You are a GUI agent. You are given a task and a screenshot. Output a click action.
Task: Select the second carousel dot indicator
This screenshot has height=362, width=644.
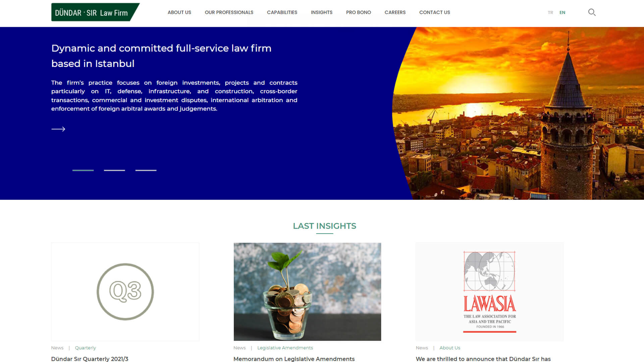click(114, 170)
